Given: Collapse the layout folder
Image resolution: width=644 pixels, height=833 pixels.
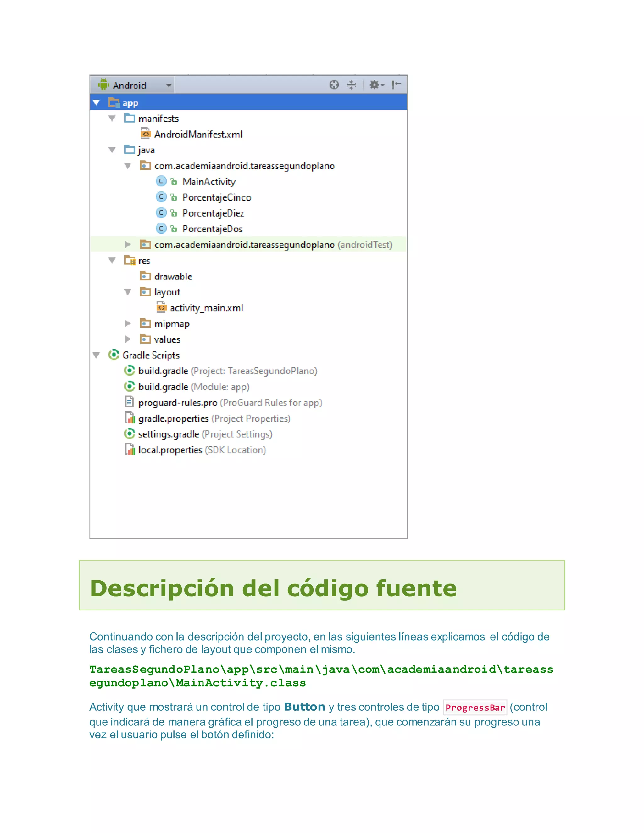Looking at the screenshot, I should [x=128, y=292].
